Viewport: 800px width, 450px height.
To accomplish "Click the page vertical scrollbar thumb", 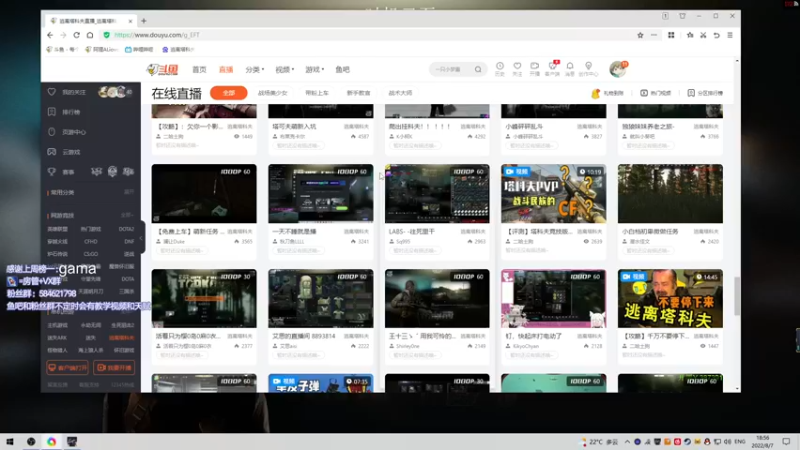I will (x=737, y=296).
